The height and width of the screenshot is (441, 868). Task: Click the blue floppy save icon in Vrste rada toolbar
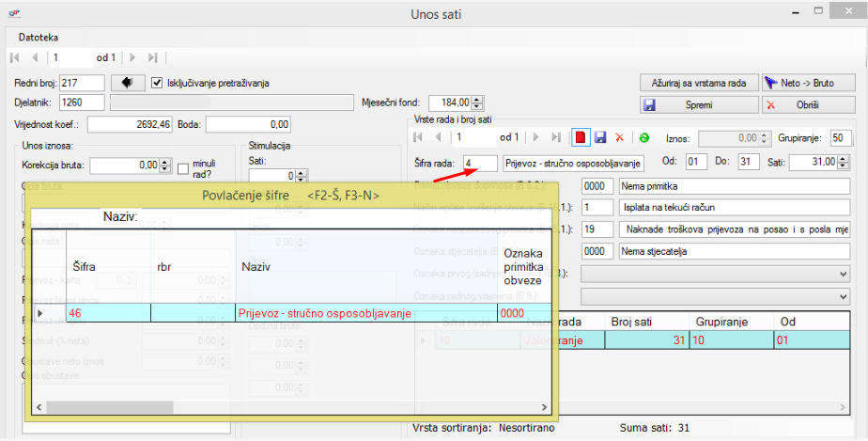tap(600, 137)
